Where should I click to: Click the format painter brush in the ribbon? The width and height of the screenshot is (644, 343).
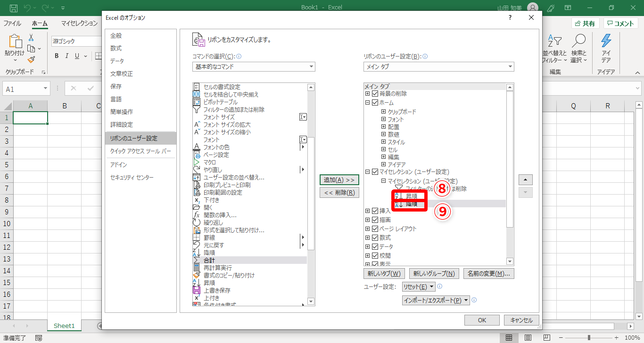click(x=31, y=59)
